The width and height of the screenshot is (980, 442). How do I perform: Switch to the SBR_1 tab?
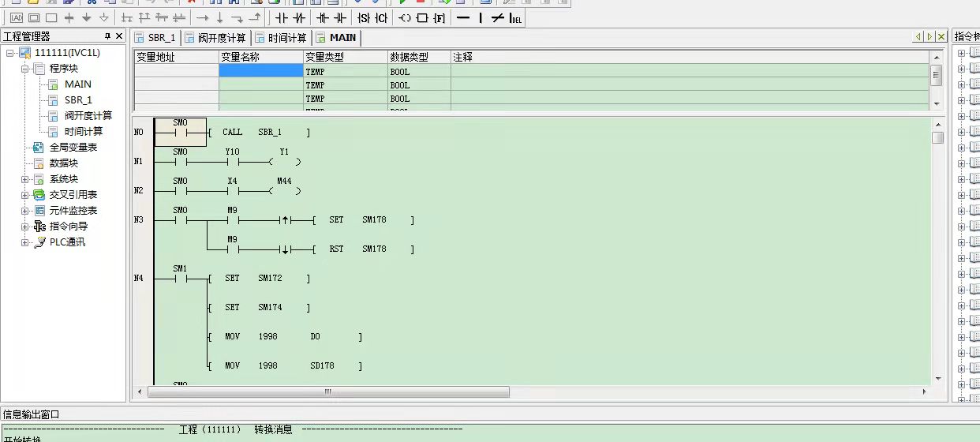155,37
